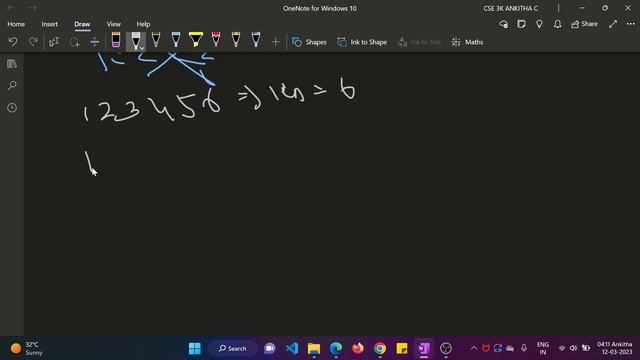Open the notifications bell
The height and width of the screenshot is (360, 640).
[557, 24]
